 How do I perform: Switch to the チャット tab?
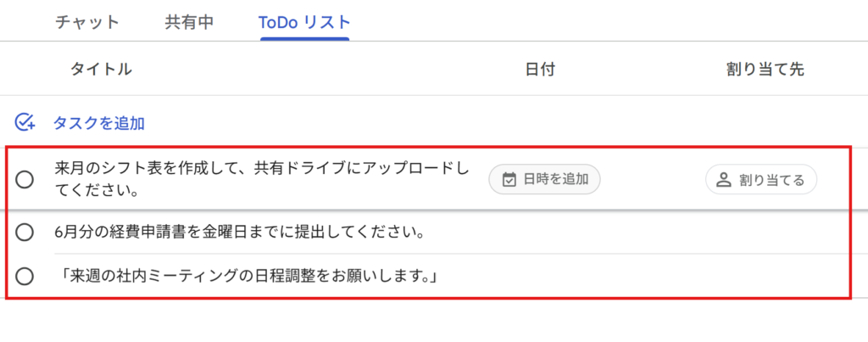(87, 22)
